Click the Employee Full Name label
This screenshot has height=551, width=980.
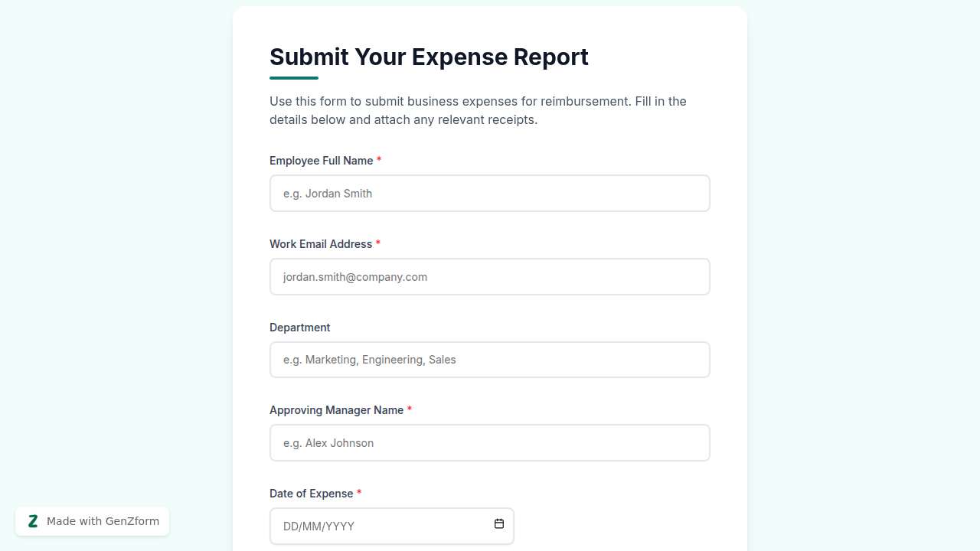(x=321, y=161)
